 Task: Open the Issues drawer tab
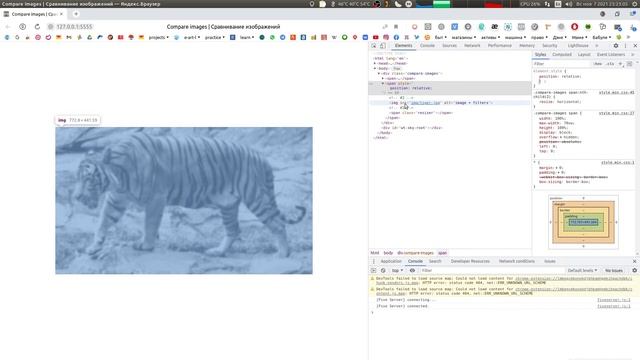550,261
